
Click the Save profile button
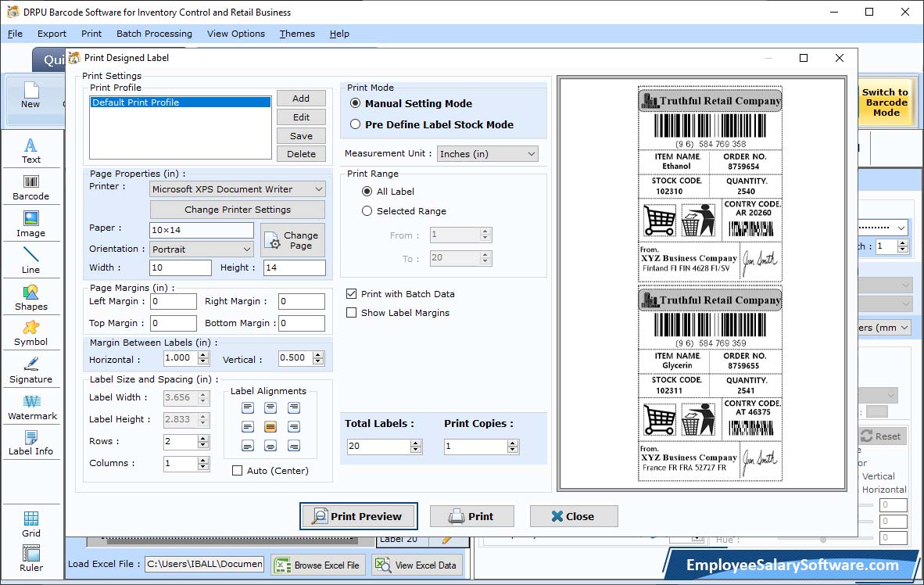click(x=301, y=135)
